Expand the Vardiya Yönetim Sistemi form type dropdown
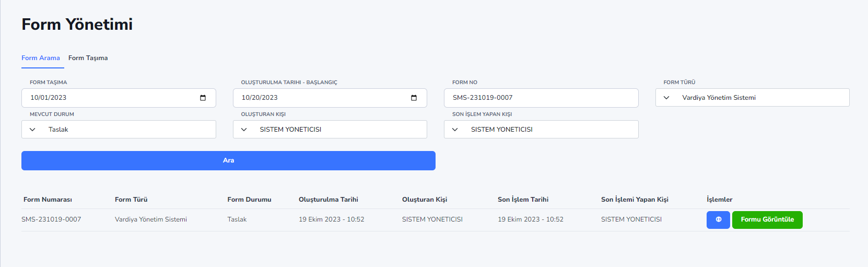This screenshot has height=267, width=868. point(753,98)
